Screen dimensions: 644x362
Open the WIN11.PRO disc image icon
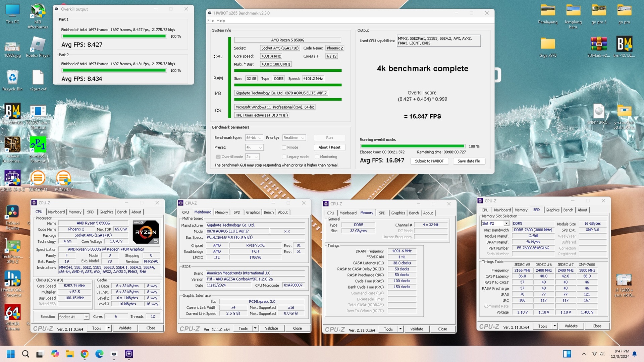[x=599, y=114]
